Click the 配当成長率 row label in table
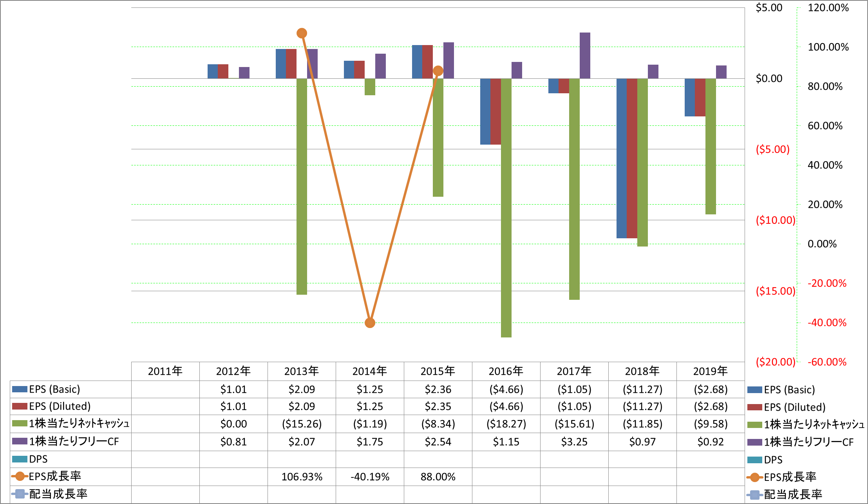The image size is (868, 504). point(58,494)
